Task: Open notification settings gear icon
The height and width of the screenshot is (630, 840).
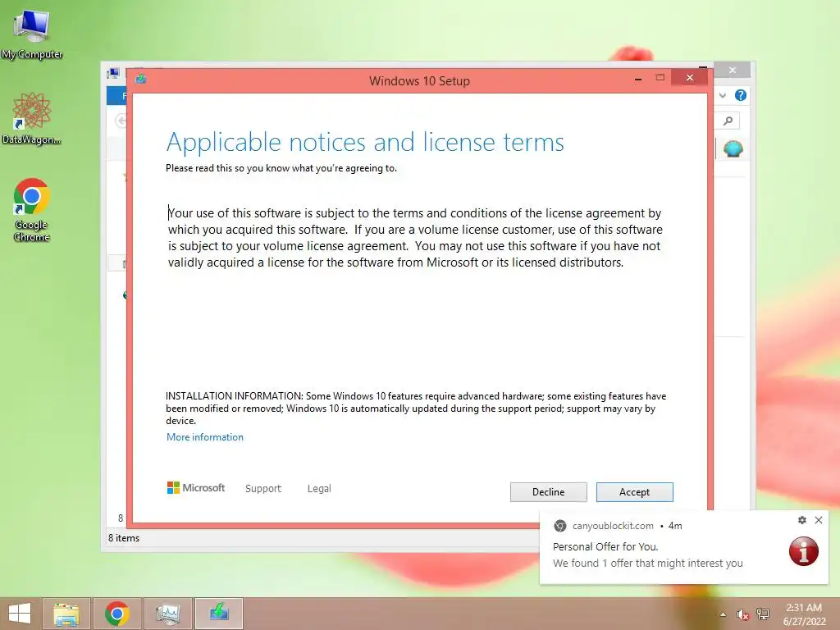Action: click(x=802, y=519)
